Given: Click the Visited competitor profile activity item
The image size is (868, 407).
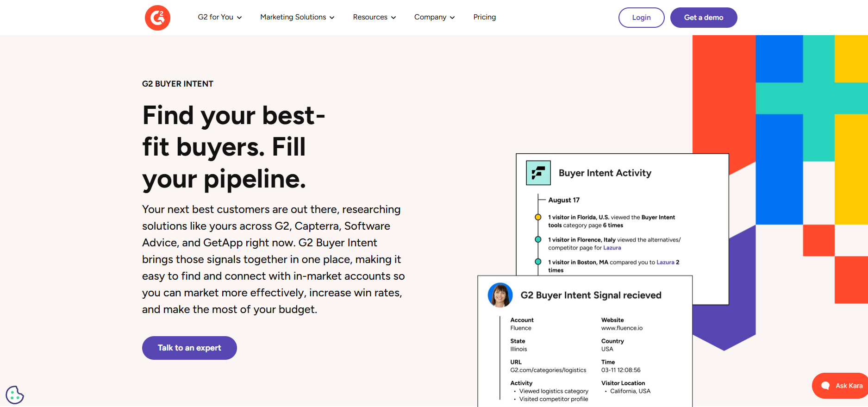Looking at the screenshot, I should point(554,399).
